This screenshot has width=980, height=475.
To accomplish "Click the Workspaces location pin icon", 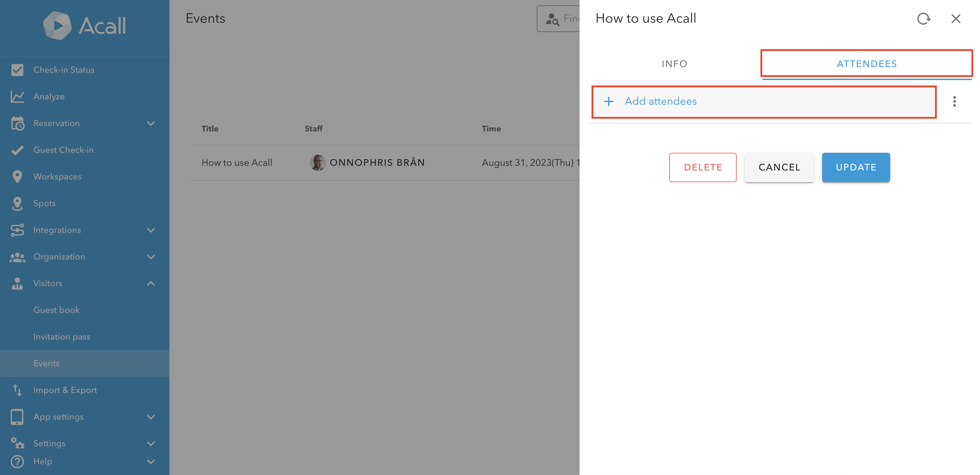I will click(x=17, y=176).
